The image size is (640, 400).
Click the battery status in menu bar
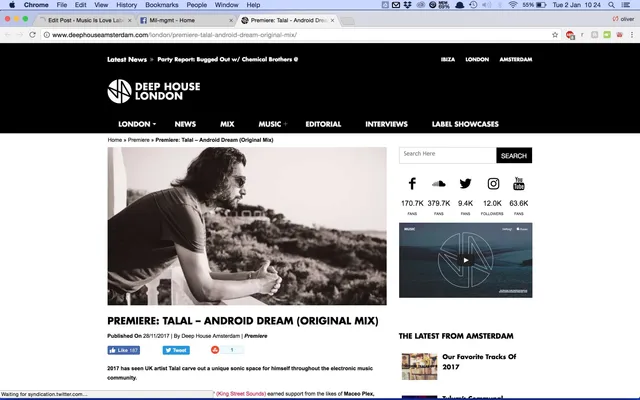click(x=534, y=5)
